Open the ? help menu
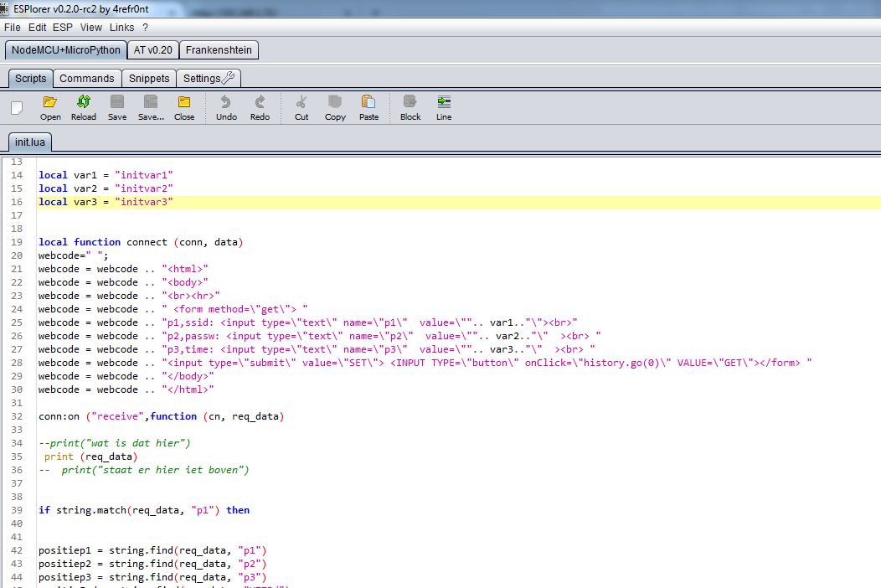This screenshot has height=588, width=881. tap(145, 28)
